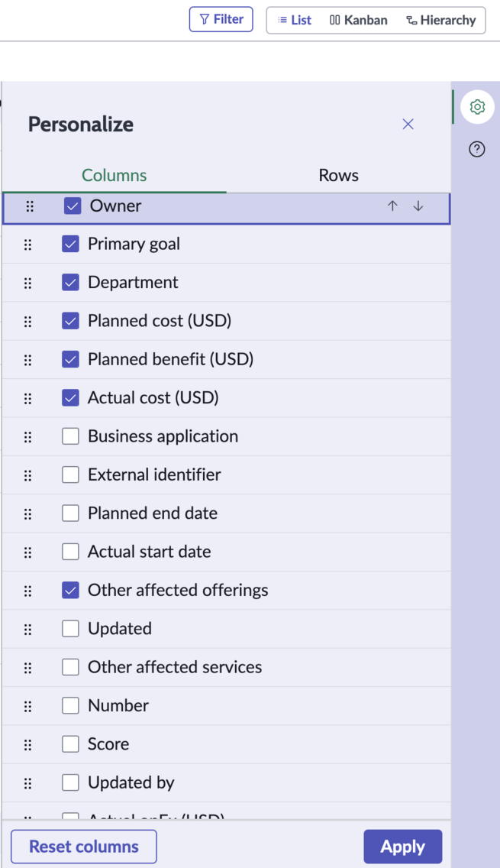Screen dimensions: 500x868
Task: Switch to Kanban view
Action: [x=359, y=21]
